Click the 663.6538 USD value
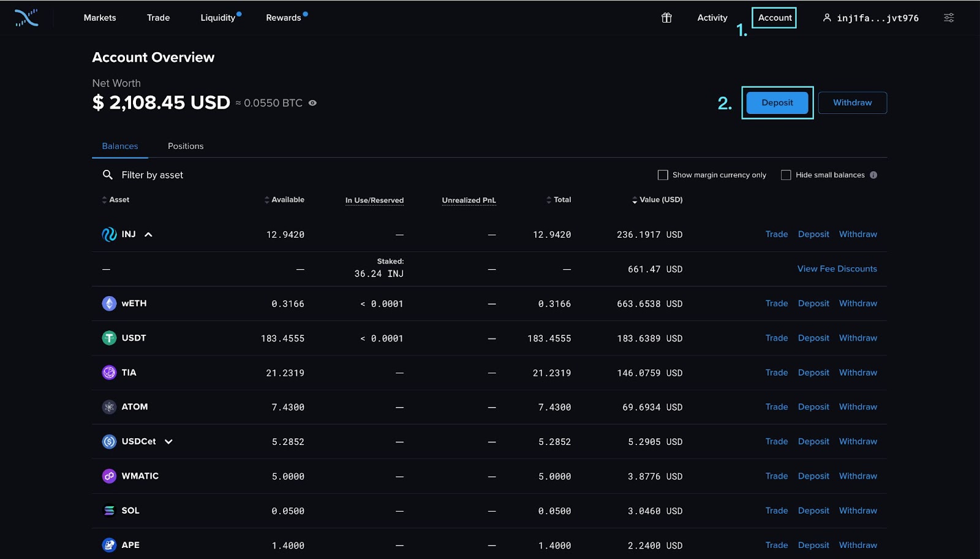 [x=649, y=304]
